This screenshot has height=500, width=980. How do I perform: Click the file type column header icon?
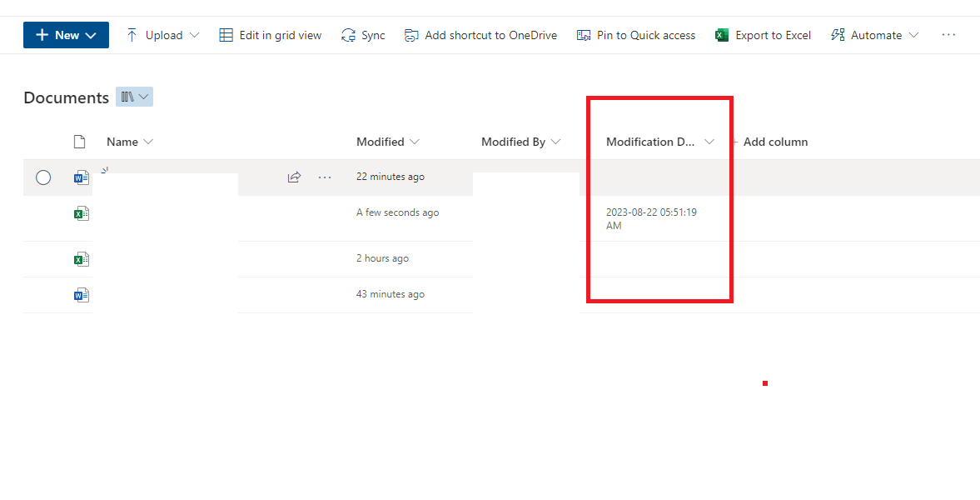pyautogui.click(x=79, y=141)
